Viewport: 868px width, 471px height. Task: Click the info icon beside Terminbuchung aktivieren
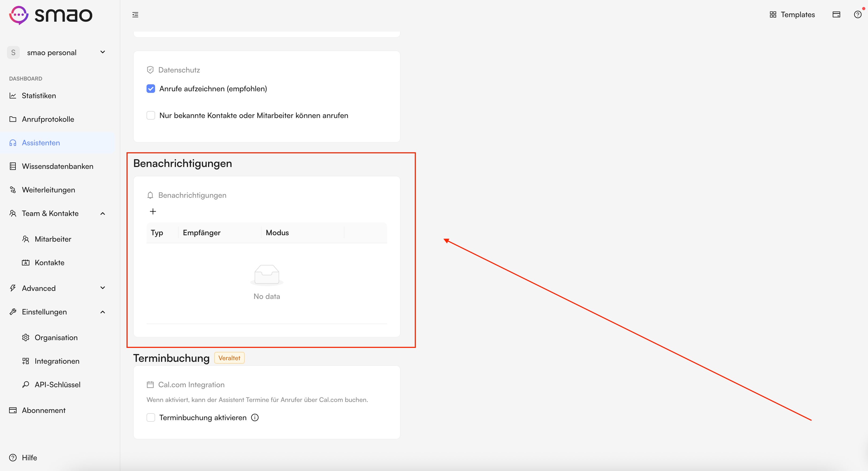pyautogui.click(x=255, y=417)
